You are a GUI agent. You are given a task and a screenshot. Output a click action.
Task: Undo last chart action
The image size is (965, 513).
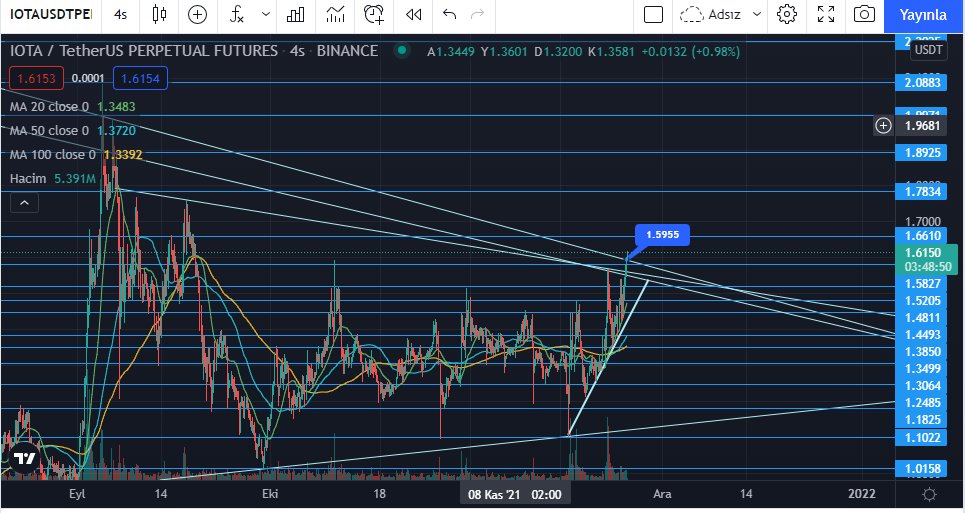pyautogui.click(x=449, y=14)
